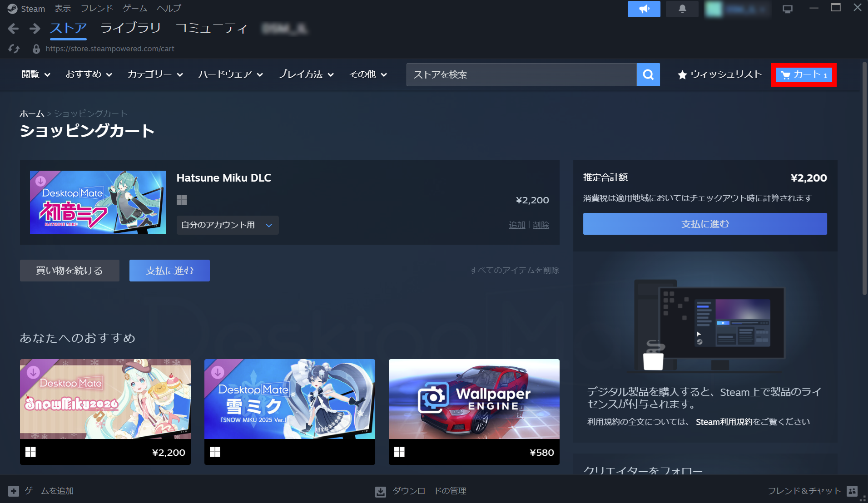Image resolution: width=868 pixels, height=503 pixels.
Task: Open the notifications bell
Action: tap(683, 9)
